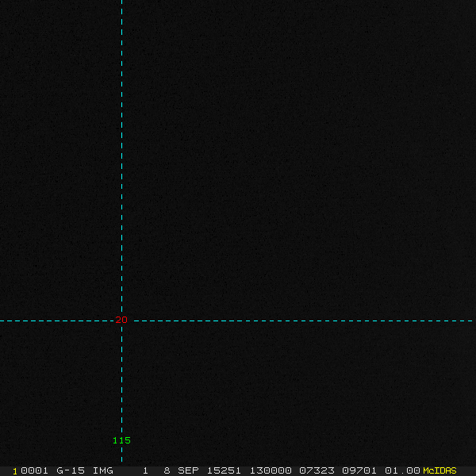Click the 15251 Julian date value
Image resolution: width=476 pixels, height=476 pixels.
pyautogui.click(x=224, y=470)
